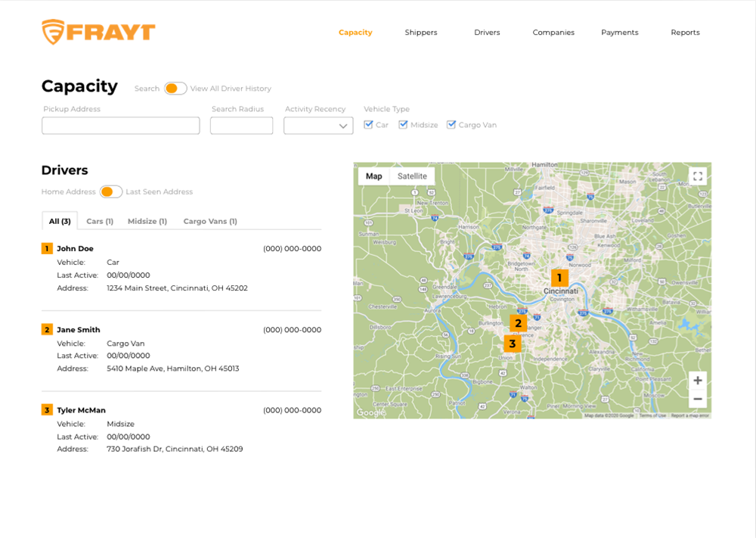Click Tyler McMan's phone number
The height and width of the screenshot is (538, 756).
292,410
